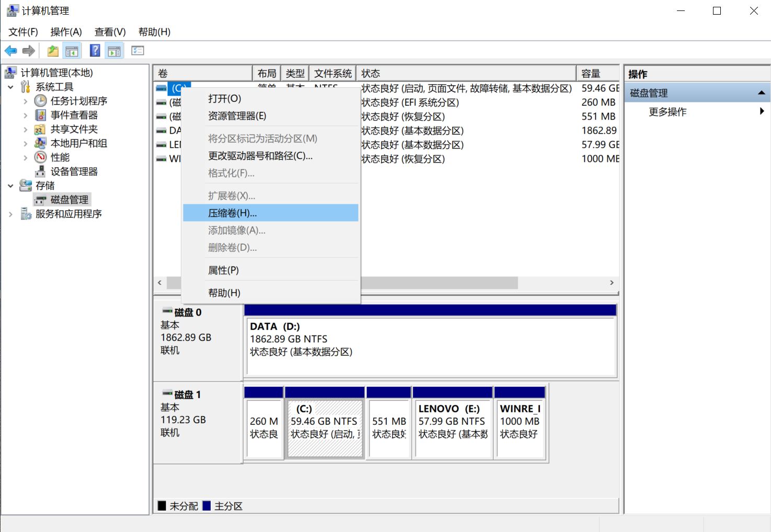Toggle the show/hide console tree toolbar icon
This screenshot has height=532, width=771.
pos(72,51)
